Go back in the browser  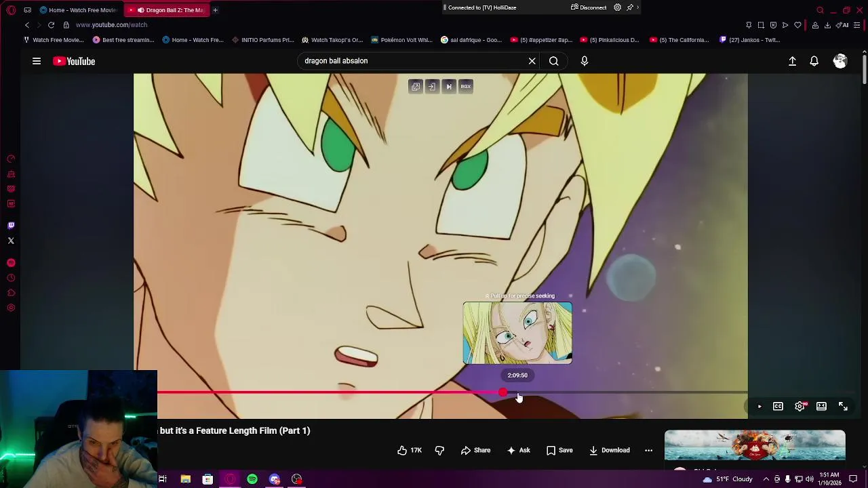(x=27, y=25)
